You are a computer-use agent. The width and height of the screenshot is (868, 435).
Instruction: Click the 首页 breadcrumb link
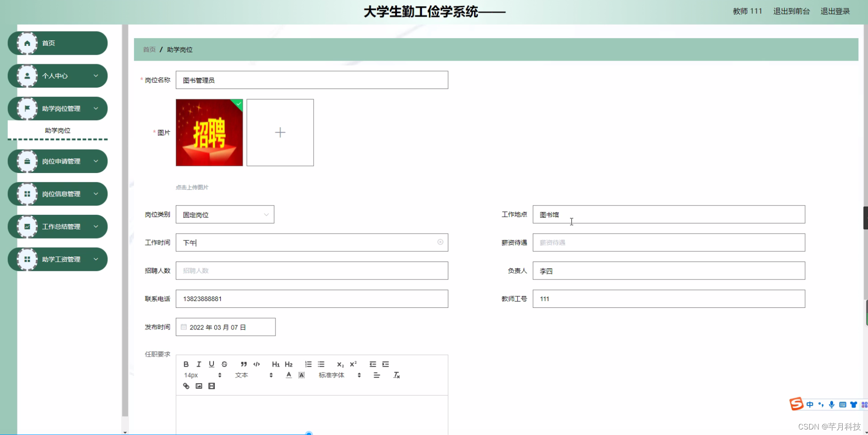(x=149, y=49)
